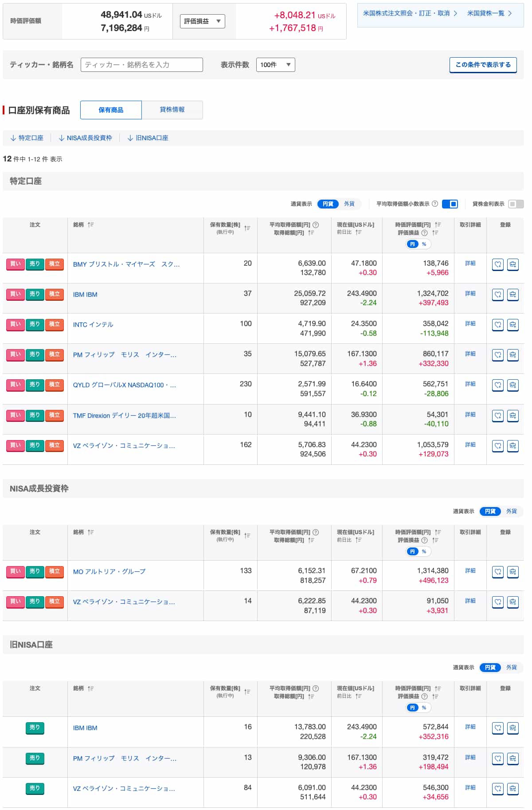Jump to NISA成長投資枠 anchor link

[85, 138]
